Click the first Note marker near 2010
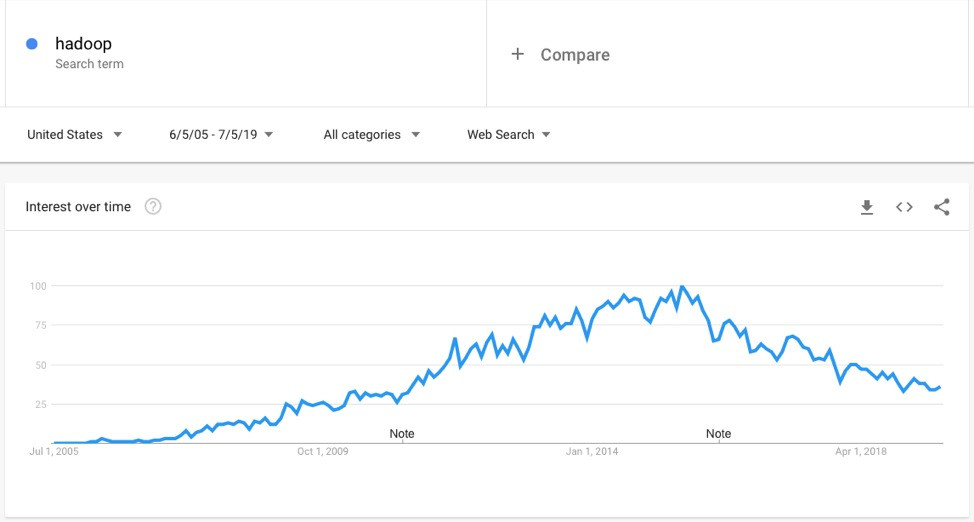Screen dimensions: 974x522 pos(402,433)
